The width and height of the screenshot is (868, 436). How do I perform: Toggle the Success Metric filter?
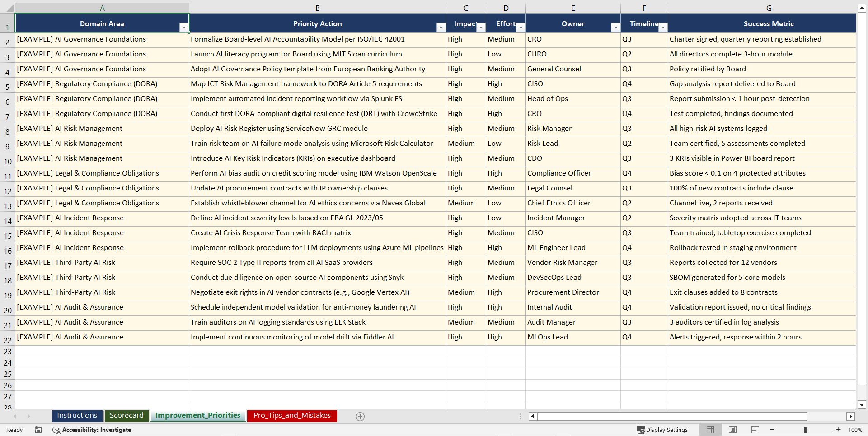(x=851, y=27)
